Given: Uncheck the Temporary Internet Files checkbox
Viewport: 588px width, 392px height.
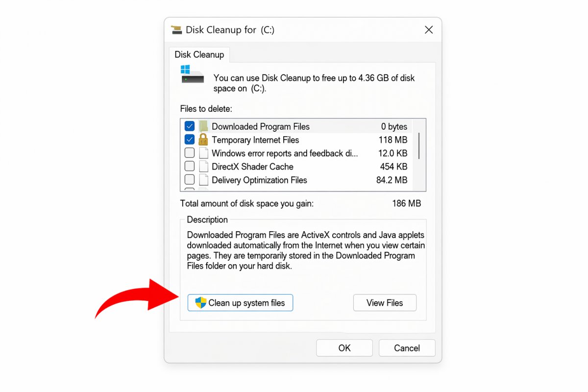Looking at the screenshot, I should pos(190,140).
